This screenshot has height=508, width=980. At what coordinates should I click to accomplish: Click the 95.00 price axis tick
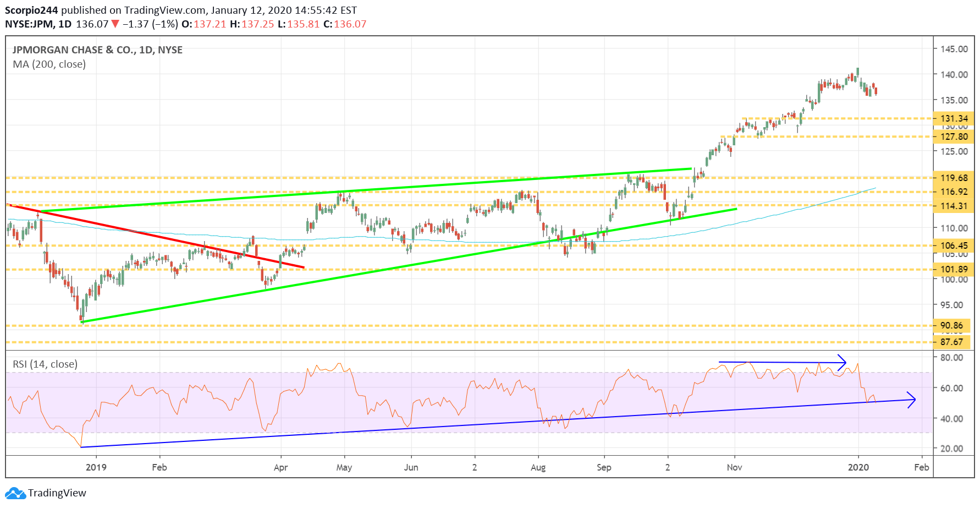(952, 305)
